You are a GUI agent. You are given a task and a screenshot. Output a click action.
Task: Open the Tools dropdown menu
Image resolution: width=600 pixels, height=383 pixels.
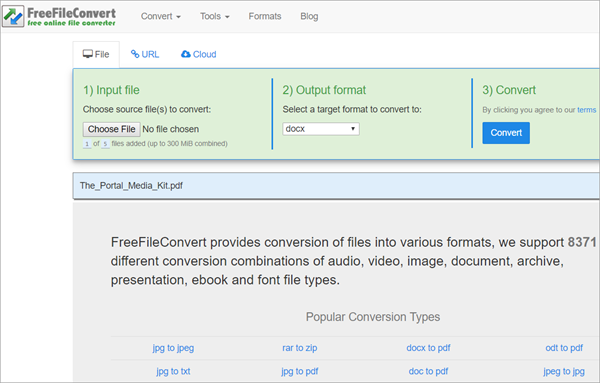pos(215,16)
